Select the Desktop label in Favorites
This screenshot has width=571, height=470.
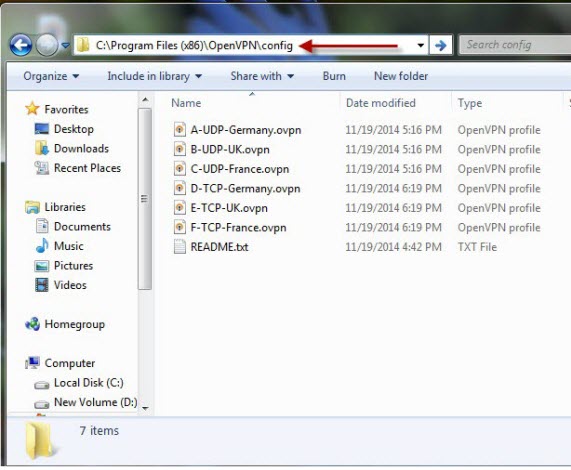74,129
